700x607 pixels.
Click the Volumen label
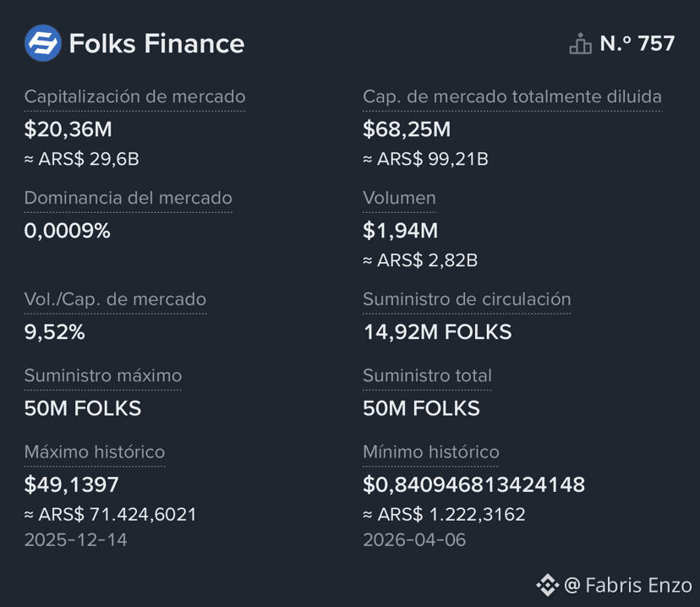point(400,198)
